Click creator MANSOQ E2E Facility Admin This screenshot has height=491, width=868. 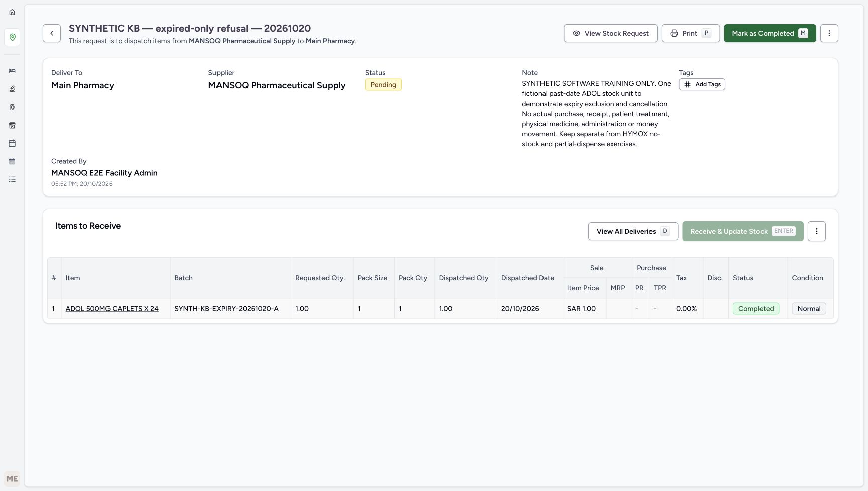pyautogui.click(x=104, y=173)
